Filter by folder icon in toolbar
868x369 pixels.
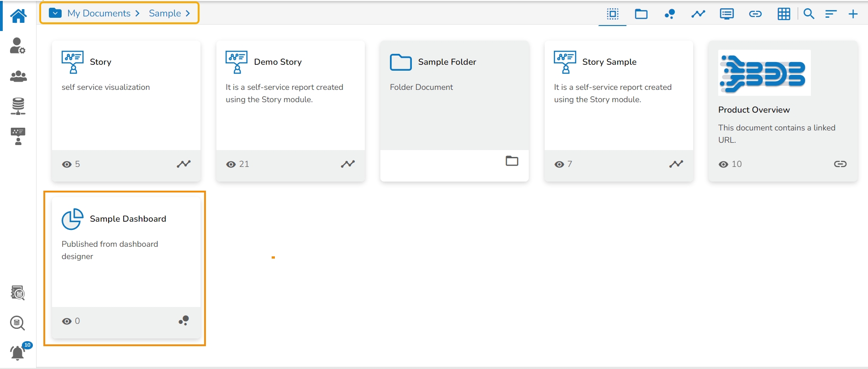pos(641,14)
